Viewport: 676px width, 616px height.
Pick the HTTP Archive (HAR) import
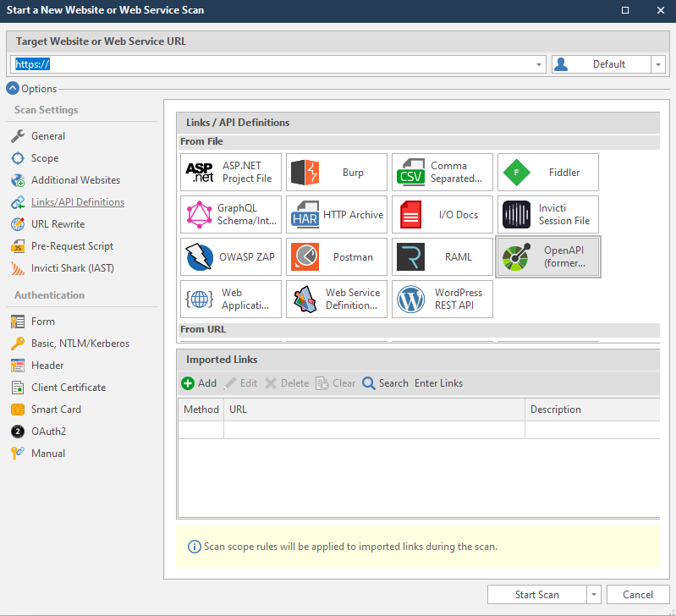(336, 214)
